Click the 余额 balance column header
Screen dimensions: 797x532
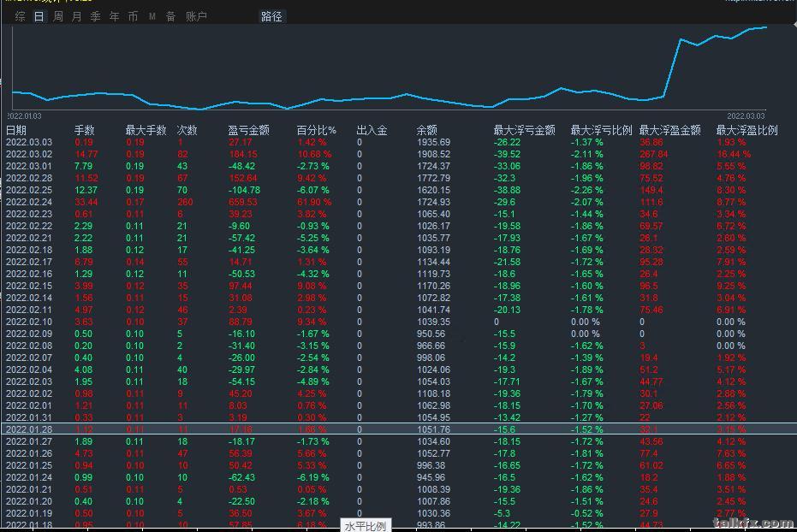427,130
